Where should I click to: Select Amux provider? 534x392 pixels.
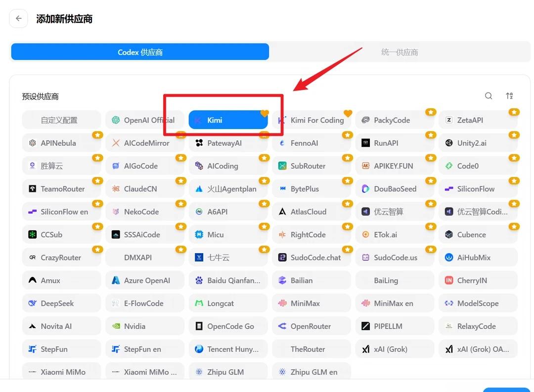click(62, 280)
